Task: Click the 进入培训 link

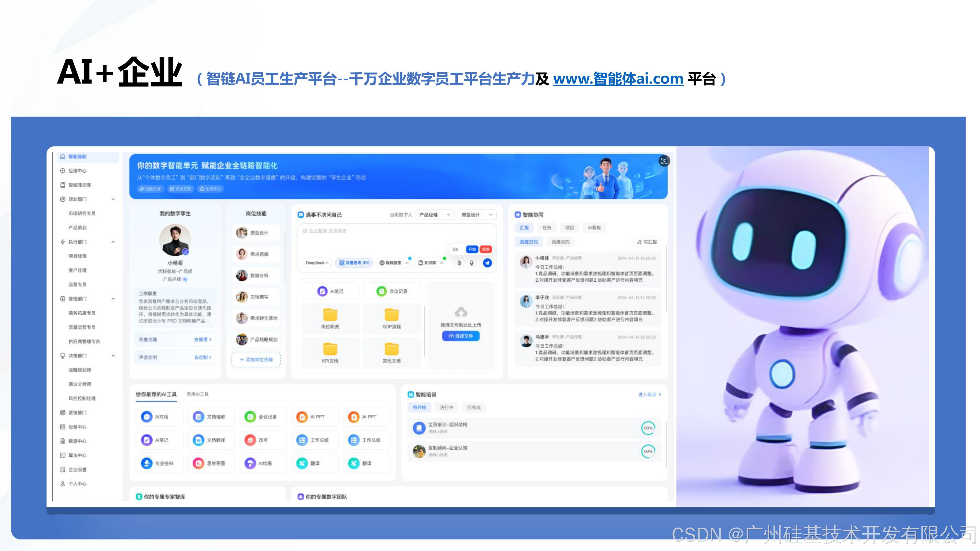Action: tap(649, 394)
